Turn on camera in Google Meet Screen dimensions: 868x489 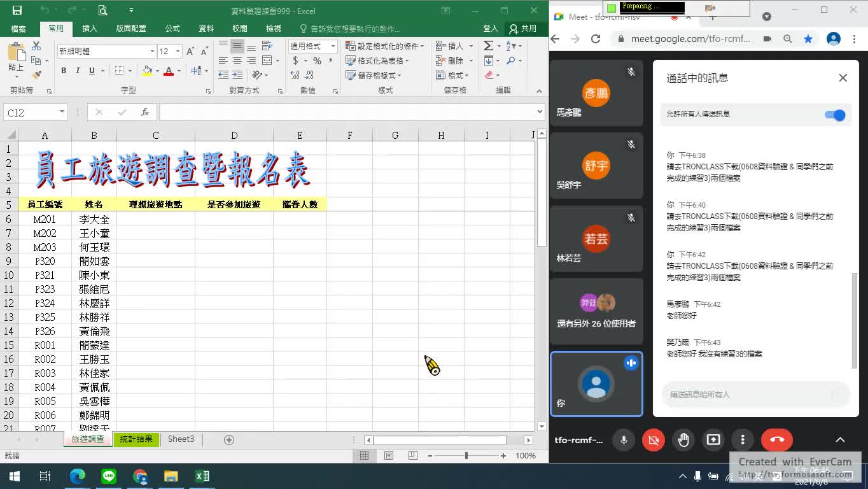pos(654,439)
